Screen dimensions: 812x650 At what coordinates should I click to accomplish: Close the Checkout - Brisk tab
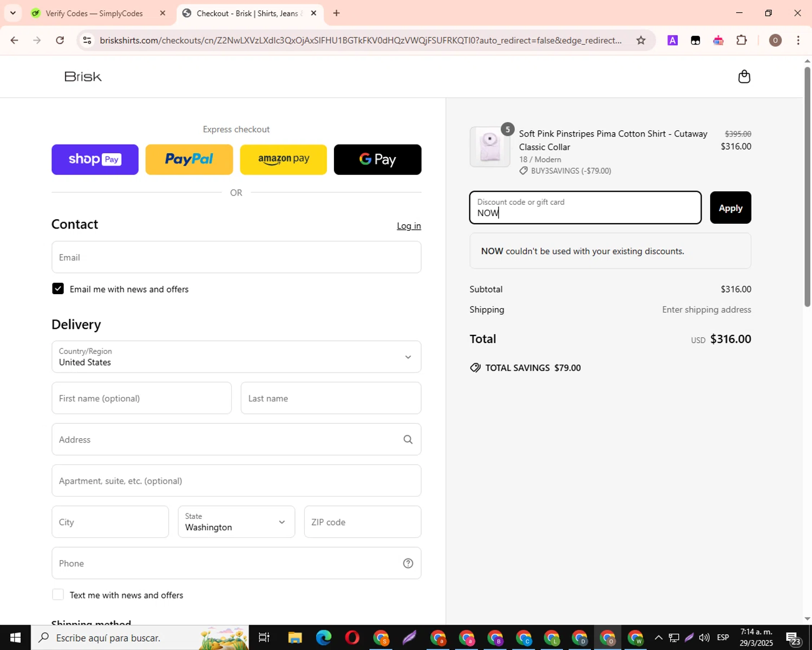coord(313,13)
